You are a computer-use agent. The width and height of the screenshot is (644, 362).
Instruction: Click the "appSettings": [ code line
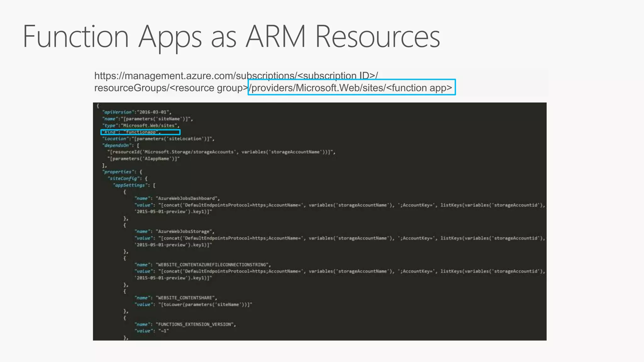click(134, 185)
